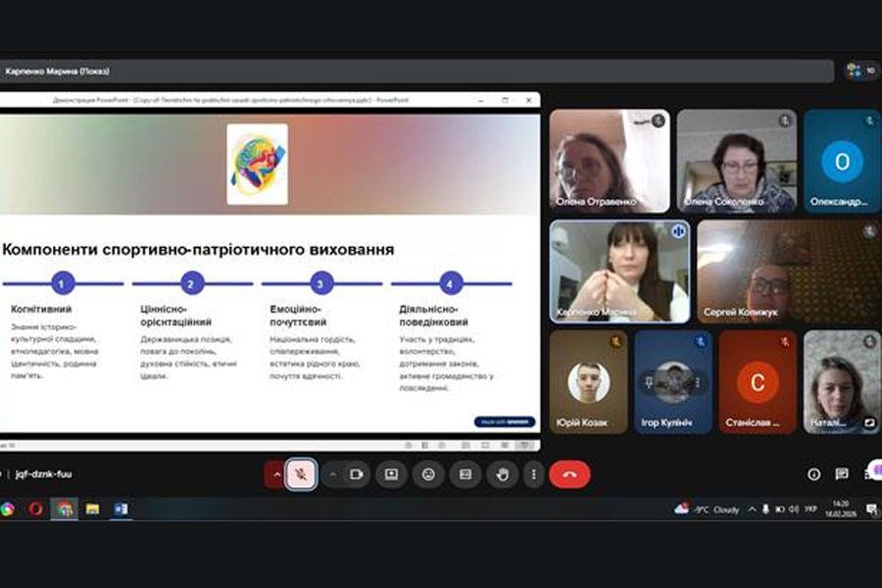The height and width of the screenshot is (588, 882).
Task: Select the Сергей Копижук video tile
Action: (x=789, y=271)
